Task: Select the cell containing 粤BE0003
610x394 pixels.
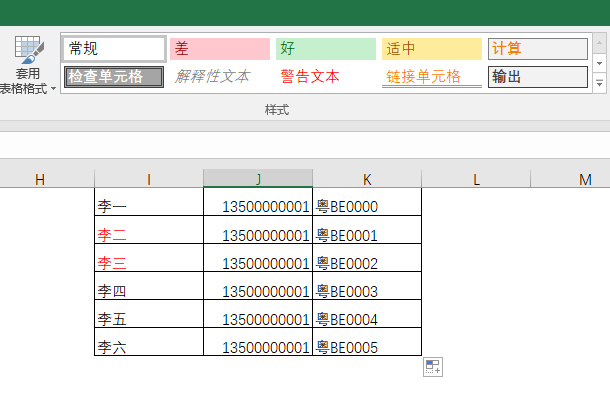Action: 367,285
